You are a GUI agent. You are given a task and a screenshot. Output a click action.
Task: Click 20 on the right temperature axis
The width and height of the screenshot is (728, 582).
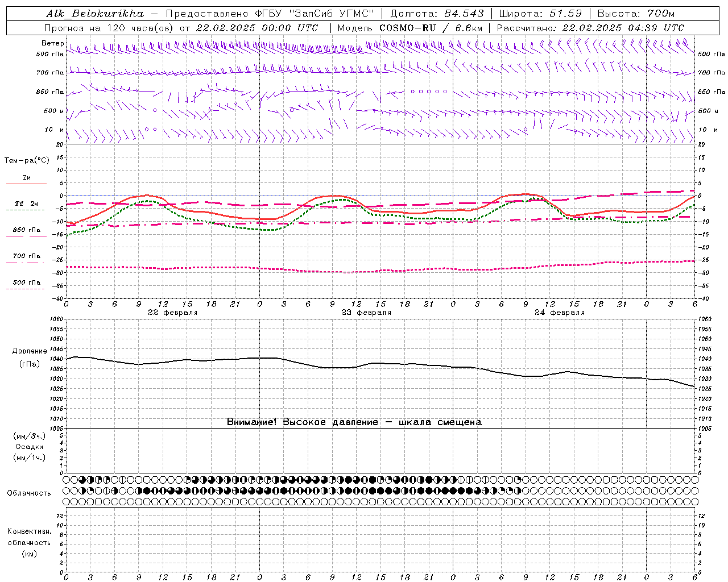click(x=701, y=144)
